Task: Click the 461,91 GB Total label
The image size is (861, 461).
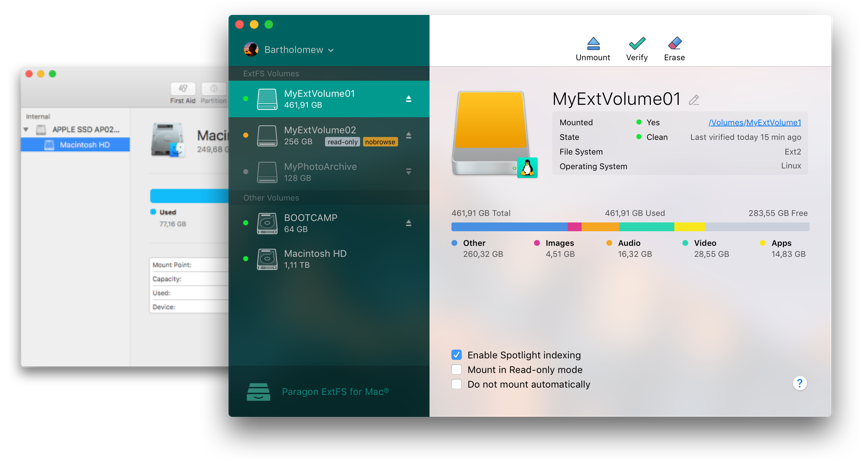Action: (x=481, y=213)
